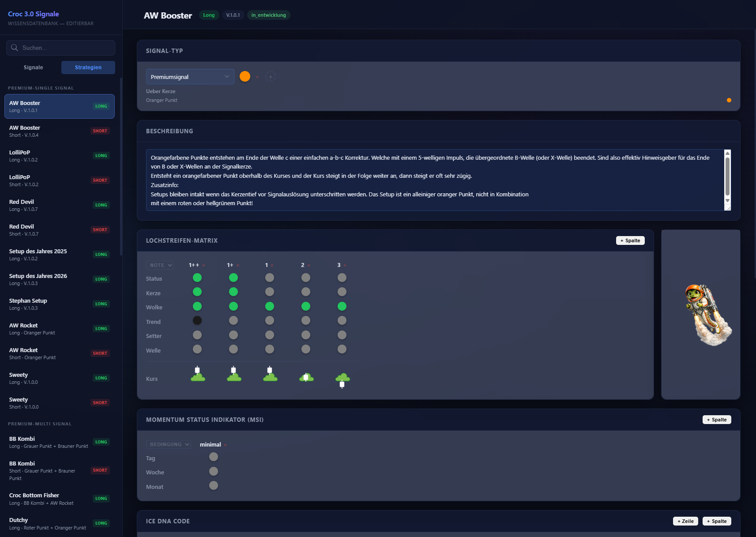Image resolution: width=756 pixels, height=537 pixels.
Task: Remove the 1+ column via red x
Action: pyautogui.click(x=238, y=266)
